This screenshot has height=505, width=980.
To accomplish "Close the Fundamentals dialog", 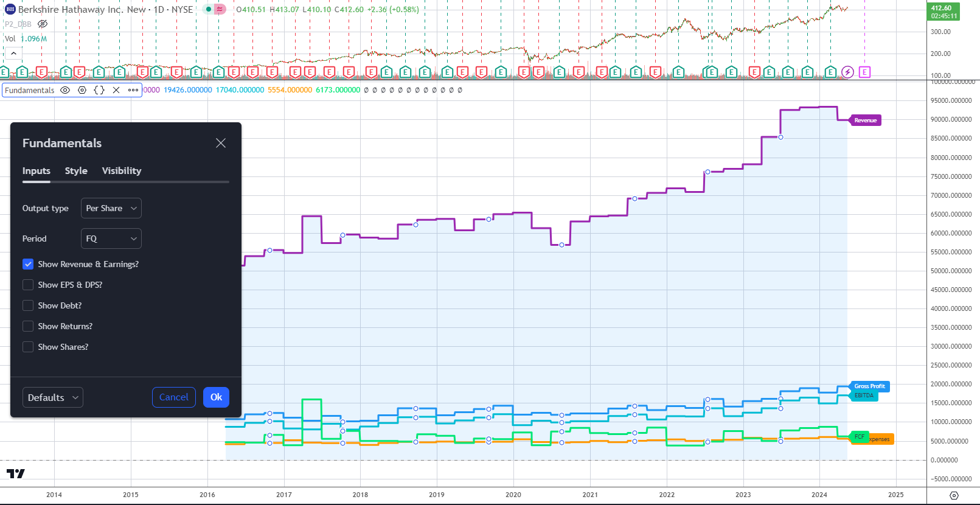I will click(221, 143).
